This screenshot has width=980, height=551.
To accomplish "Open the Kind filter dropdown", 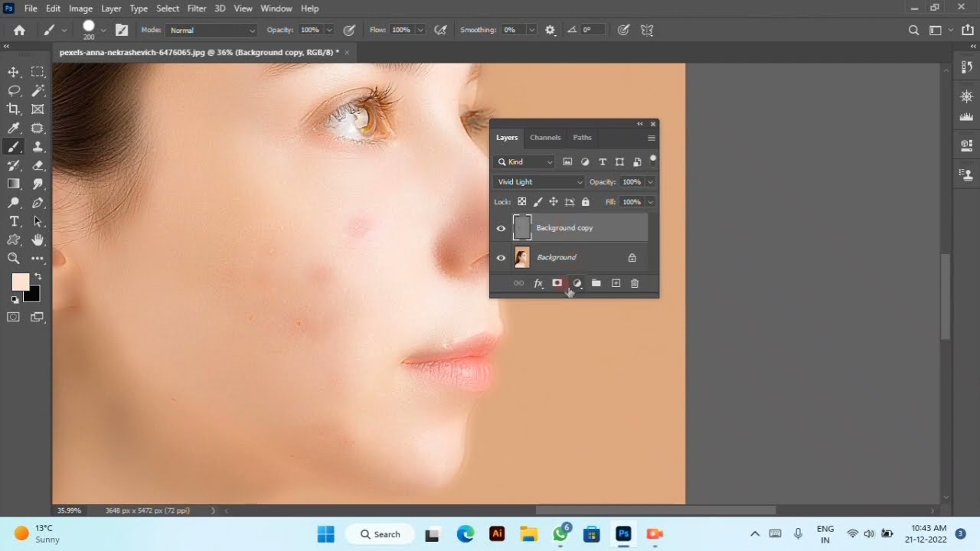I will point(524,162).
